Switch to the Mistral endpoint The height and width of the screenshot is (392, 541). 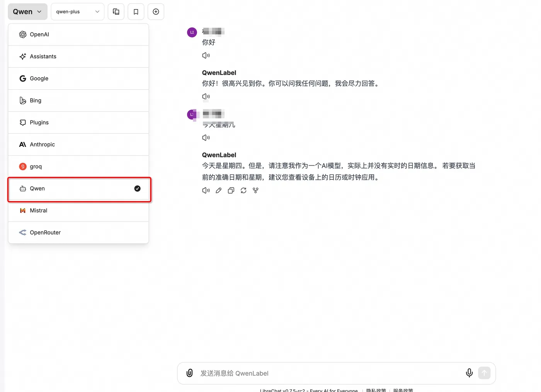78,211
